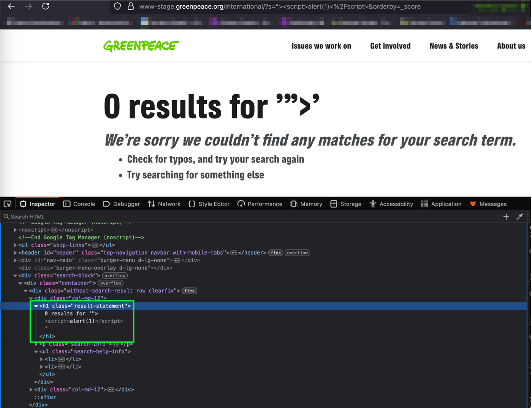This screenshot has width=532, height=408.
Task: Expand the ul skip-links node
Action: click(15, 245)
